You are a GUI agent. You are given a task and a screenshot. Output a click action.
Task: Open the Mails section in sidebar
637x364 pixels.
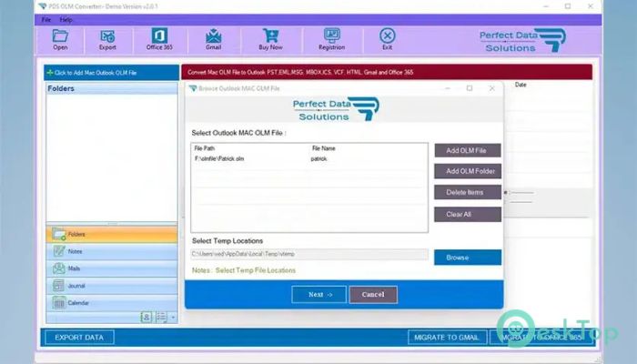(x=59, y=268)
